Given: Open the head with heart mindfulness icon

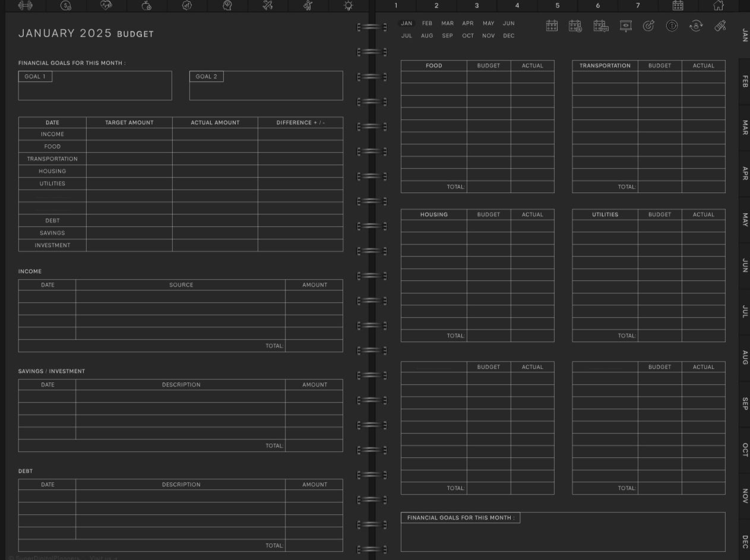Looking at the screenshot, I should click(227, 5).
